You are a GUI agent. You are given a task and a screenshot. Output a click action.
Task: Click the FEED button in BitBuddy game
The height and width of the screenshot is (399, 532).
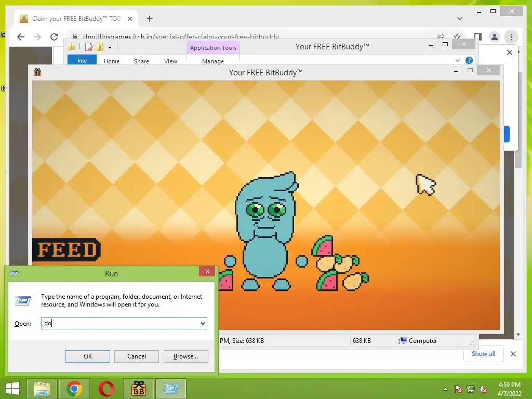click(x=66, y=249)
